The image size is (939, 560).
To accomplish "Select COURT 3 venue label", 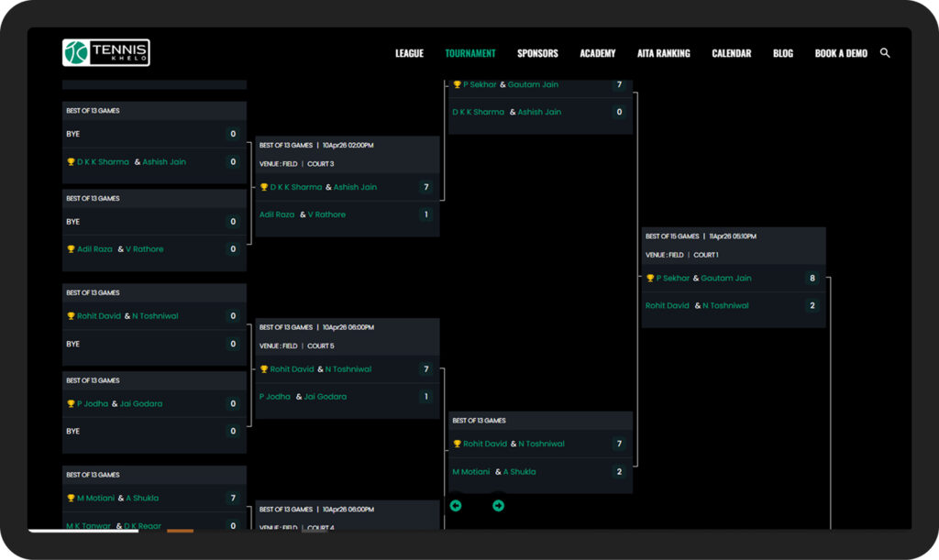I will (x=320, y=164).
